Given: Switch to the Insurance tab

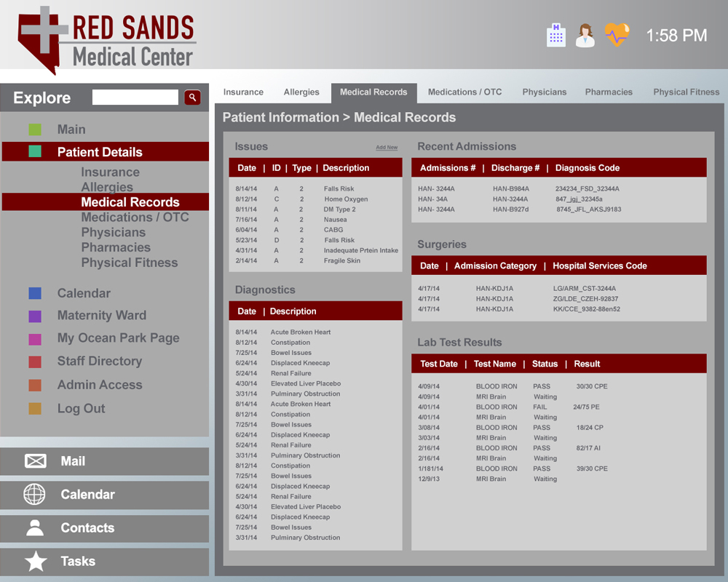Looking at the screenshot, I should [x=243, y=92].
